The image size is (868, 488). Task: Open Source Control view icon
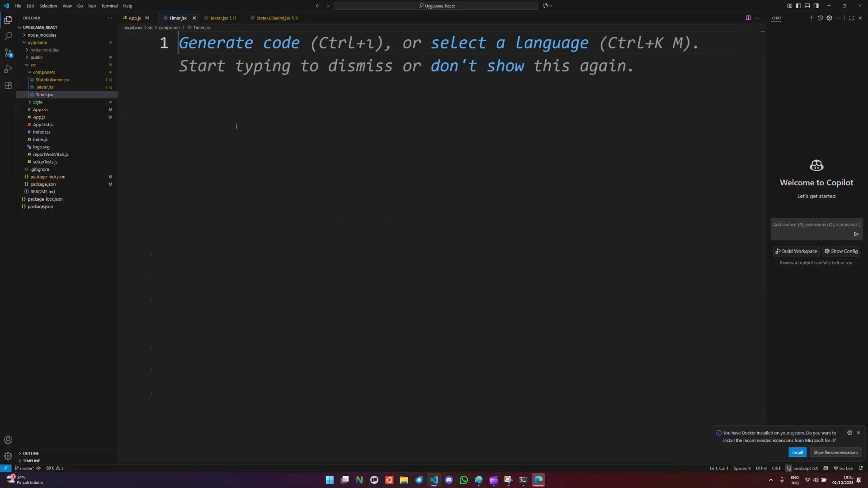[8, 52]
